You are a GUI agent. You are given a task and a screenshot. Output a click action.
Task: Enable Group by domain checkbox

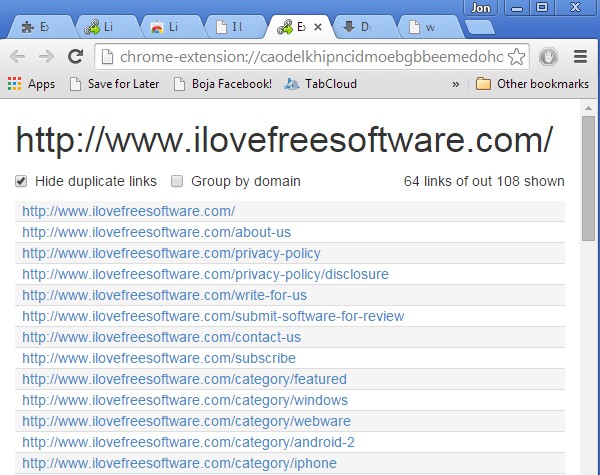tap(177, 181)
